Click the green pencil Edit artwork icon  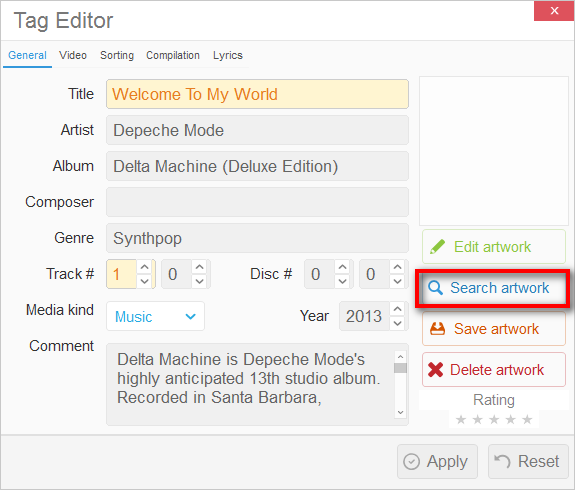pyautogui.click(x=437, y=247)
